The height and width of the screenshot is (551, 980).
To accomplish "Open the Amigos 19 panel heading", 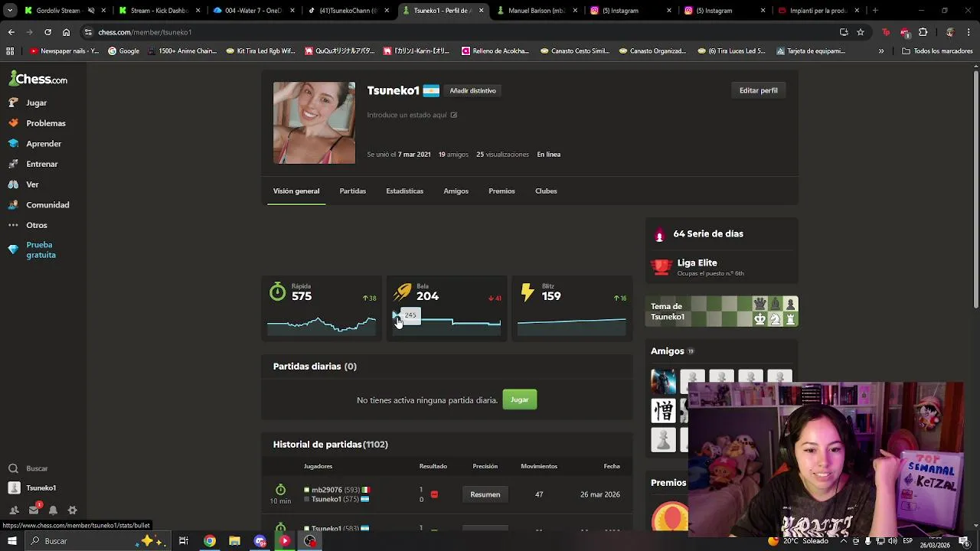I will 672,351.
